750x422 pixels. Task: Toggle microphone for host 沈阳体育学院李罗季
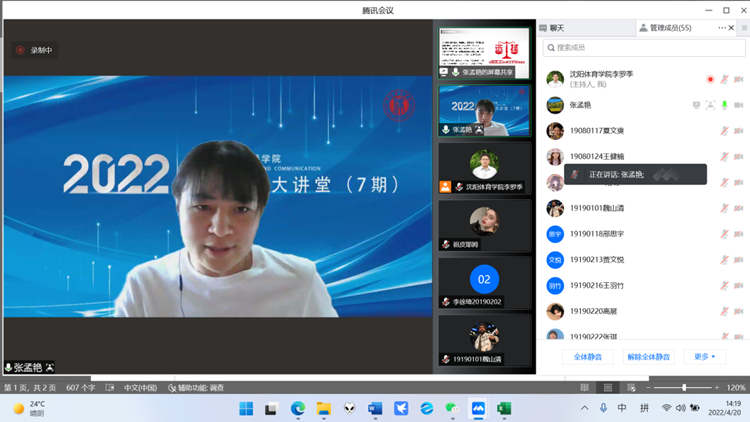point(725,79)
